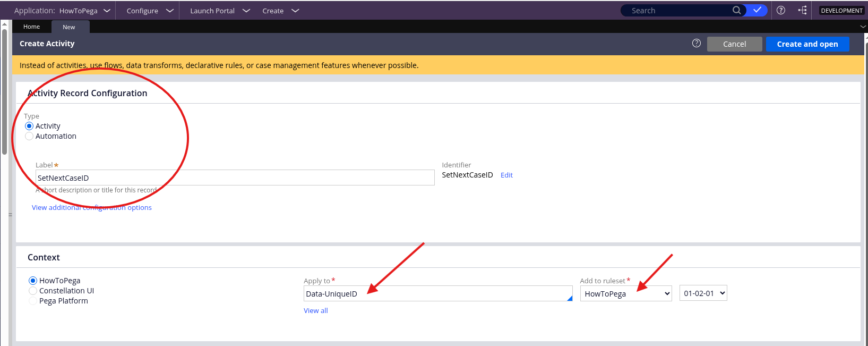
Task: Click the Apply to field autocomplete corner
Action: pyautogui.click(x=570, y=298)
